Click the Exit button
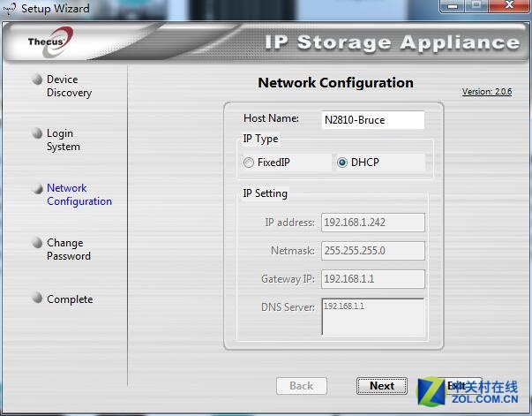The height and width of the screenshot is (416, 532). pyautogui.click(x=456, y=386)
